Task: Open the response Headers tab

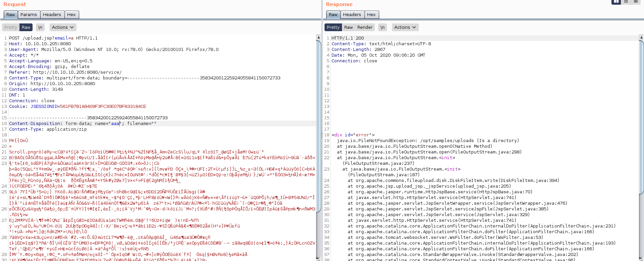Action: [352, 15]
